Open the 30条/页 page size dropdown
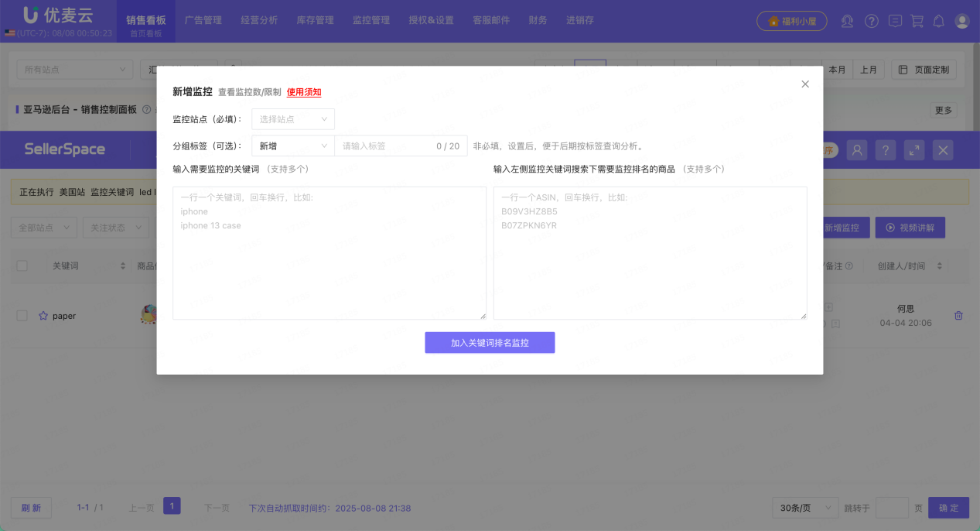 coord(804,507)
